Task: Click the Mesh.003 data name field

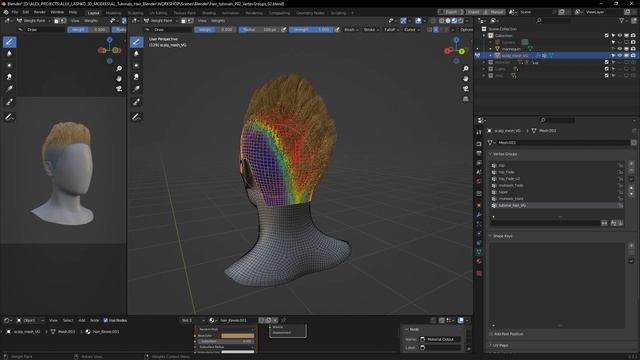Action: 563,142
